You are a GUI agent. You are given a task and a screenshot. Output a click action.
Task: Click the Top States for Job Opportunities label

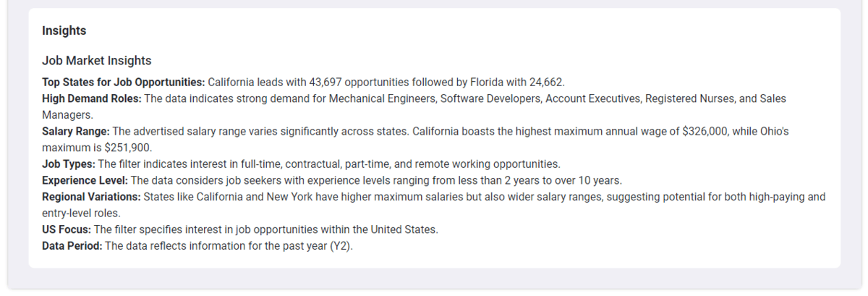124,82
